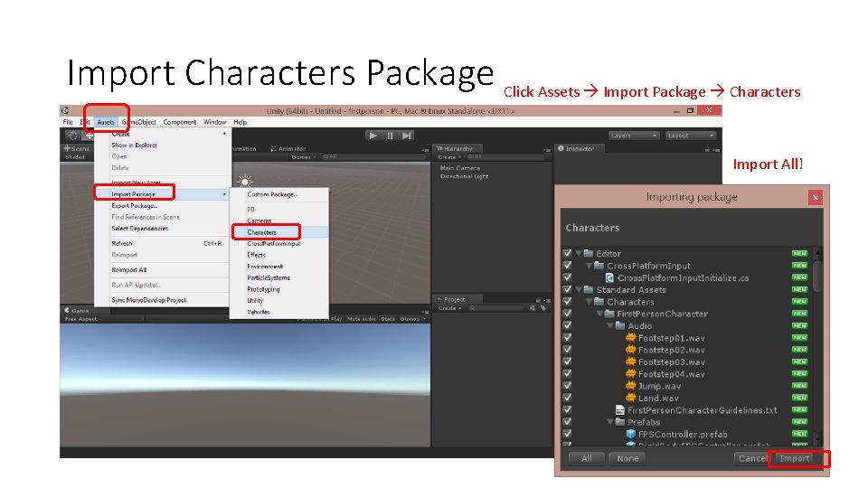
Task: Open the Layout dropdown
Action: [690, 136]
